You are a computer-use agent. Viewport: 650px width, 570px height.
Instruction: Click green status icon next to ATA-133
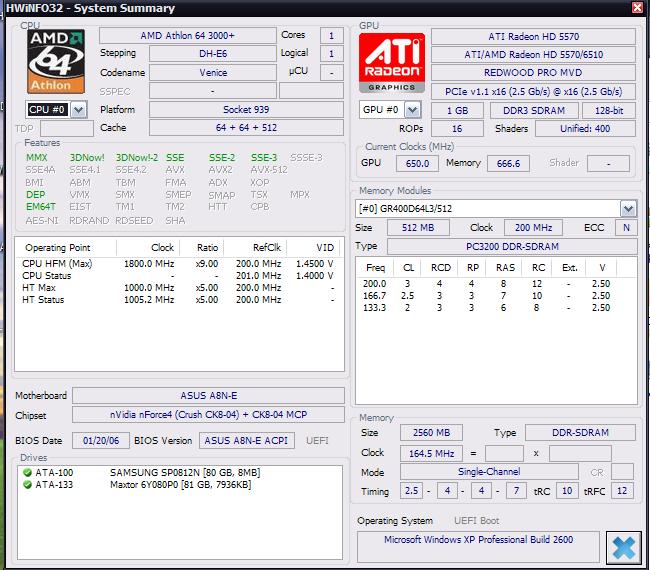(x=27, y=484)
